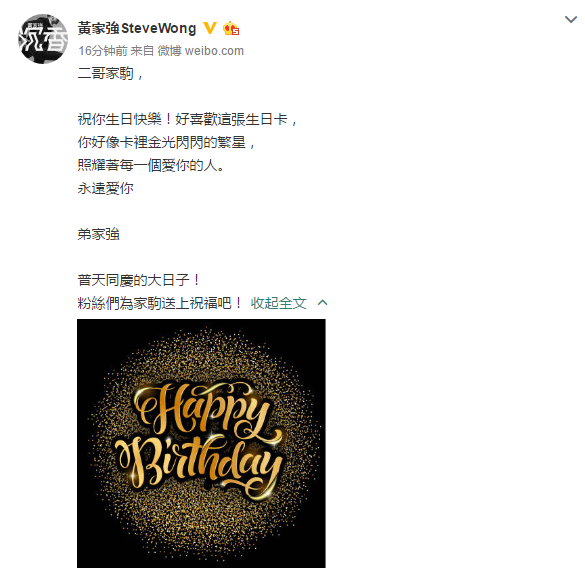Click the 黃家強SteveWong profile avatar
The width and height of the screenshot is (585, 576).
(43, 39)
